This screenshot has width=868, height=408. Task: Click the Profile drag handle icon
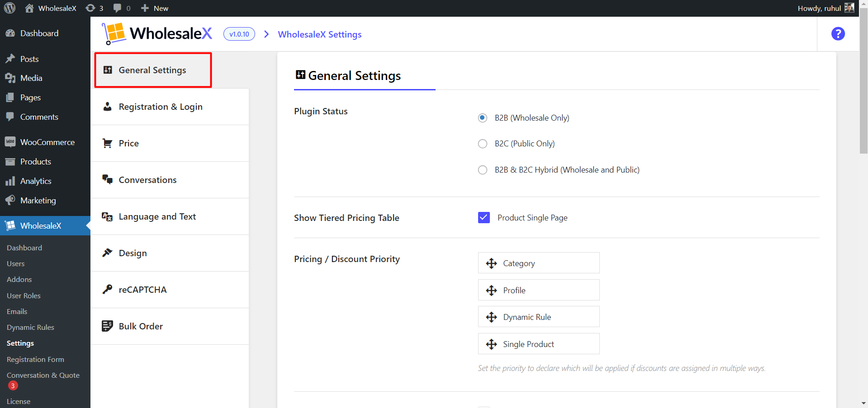[491, 291]
